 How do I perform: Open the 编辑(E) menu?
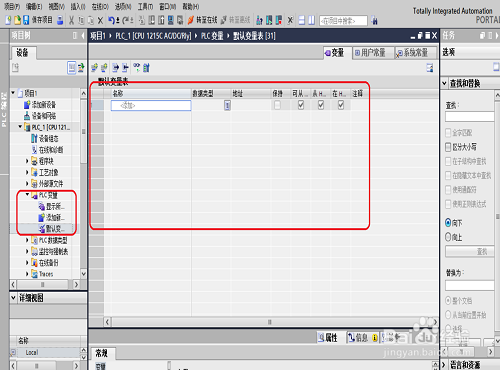pos(34,7)
